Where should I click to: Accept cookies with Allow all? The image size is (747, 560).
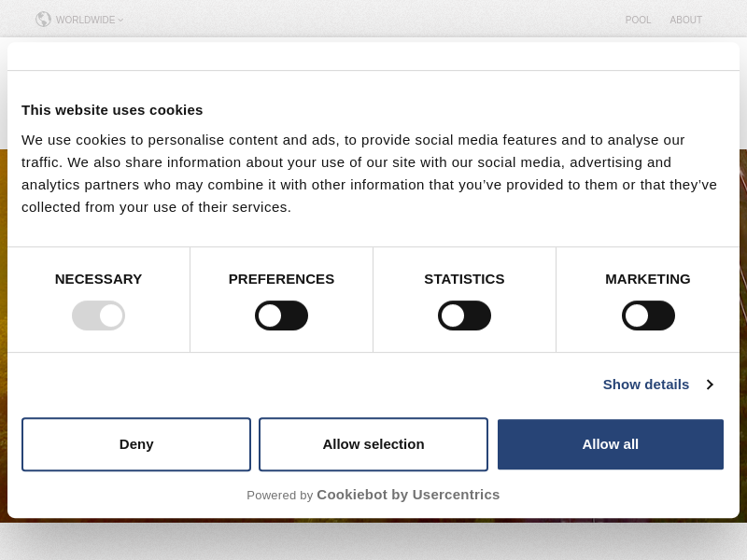click(611, 444)
